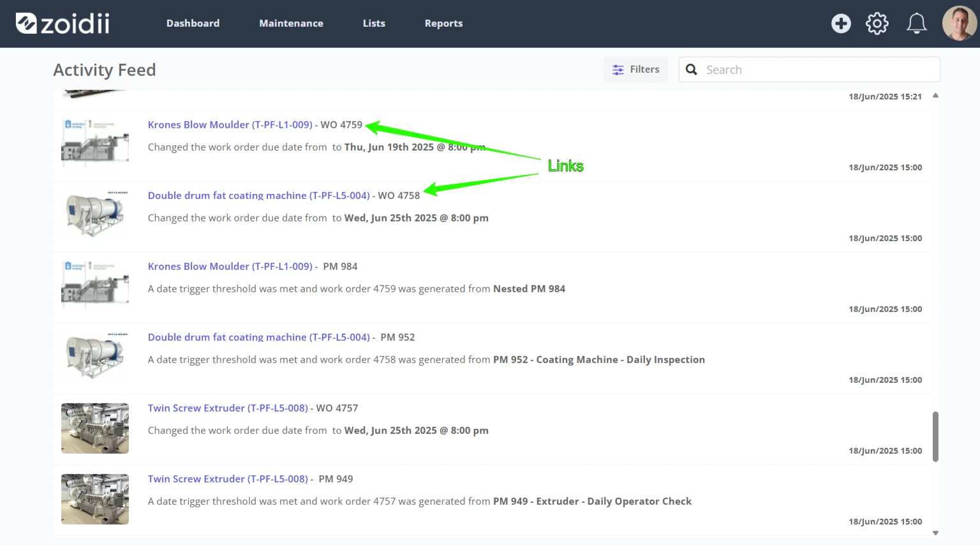The image size is (980, 545).
Task: Focus the Search input field
Action: tap(810, 70)
